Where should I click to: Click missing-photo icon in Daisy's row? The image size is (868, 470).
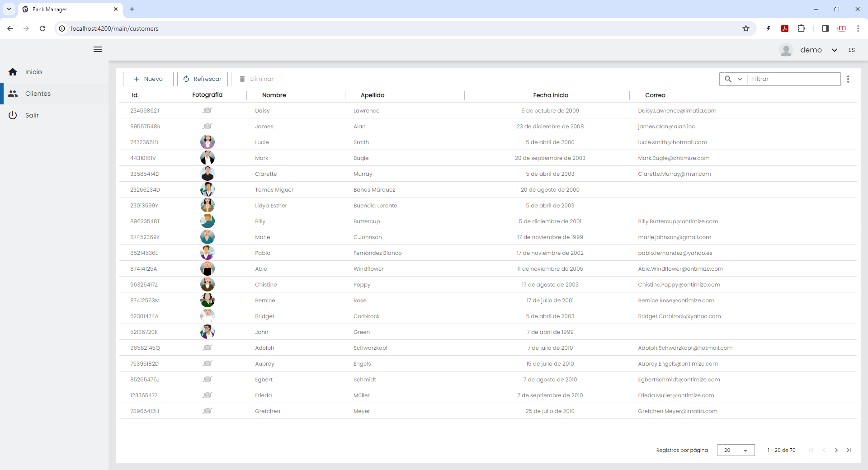(x=208, y=110)
